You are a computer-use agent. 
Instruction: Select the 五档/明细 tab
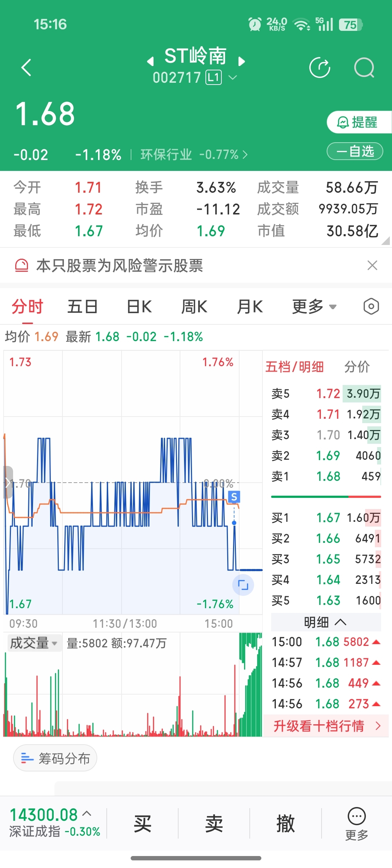(294, 367)
